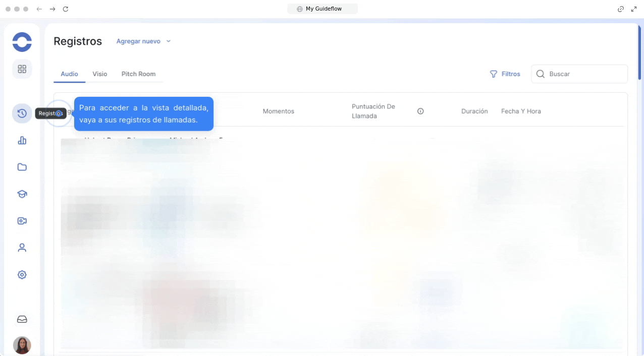Open the video camera recording icon
This screenshot has height=356, width=644.
click(x=22, y=221)
